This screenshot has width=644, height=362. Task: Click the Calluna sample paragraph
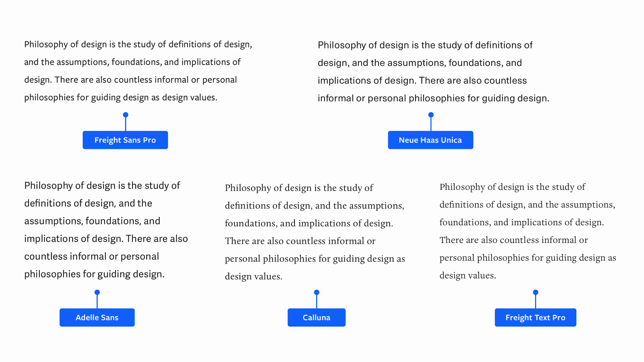click(x=315, y=232)
